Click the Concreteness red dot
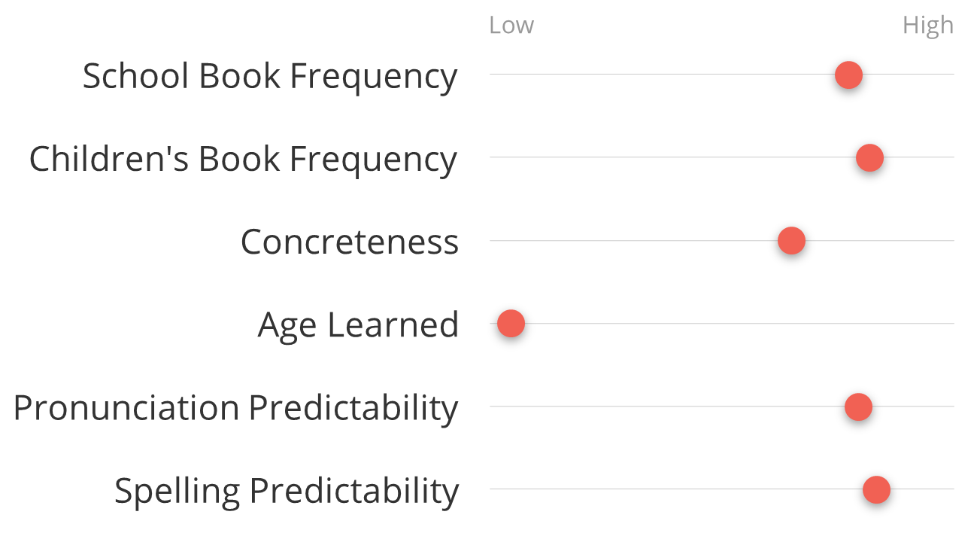 click(791, 241)
